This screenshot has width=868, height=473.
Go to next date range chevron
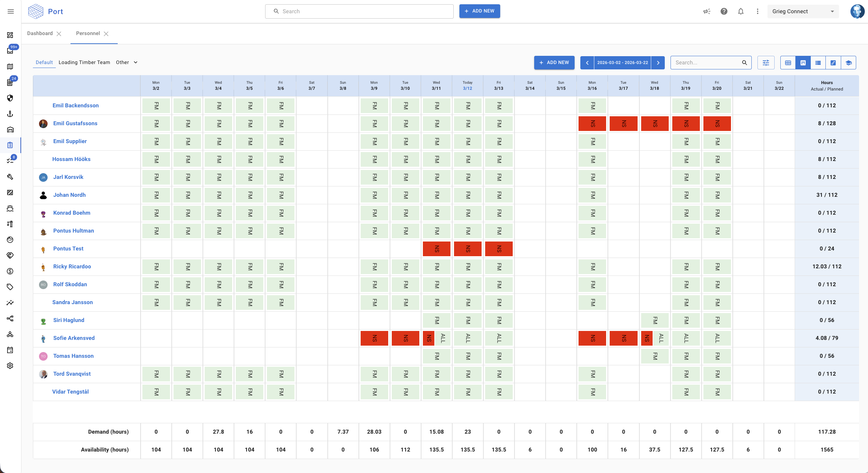pos(658,63)
